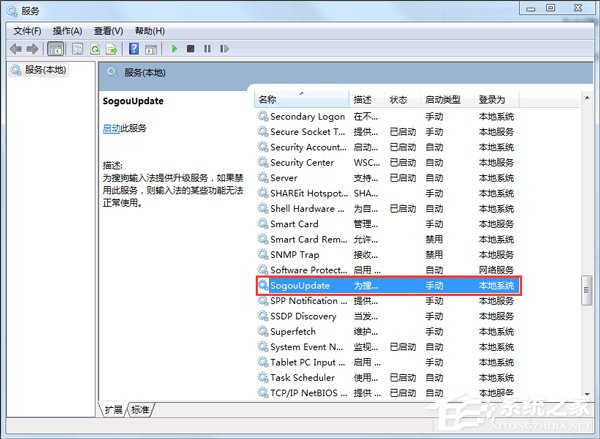Click the Back arrow toolbar icon
This screenshot has width=600, height=439.
pos(16,49)
